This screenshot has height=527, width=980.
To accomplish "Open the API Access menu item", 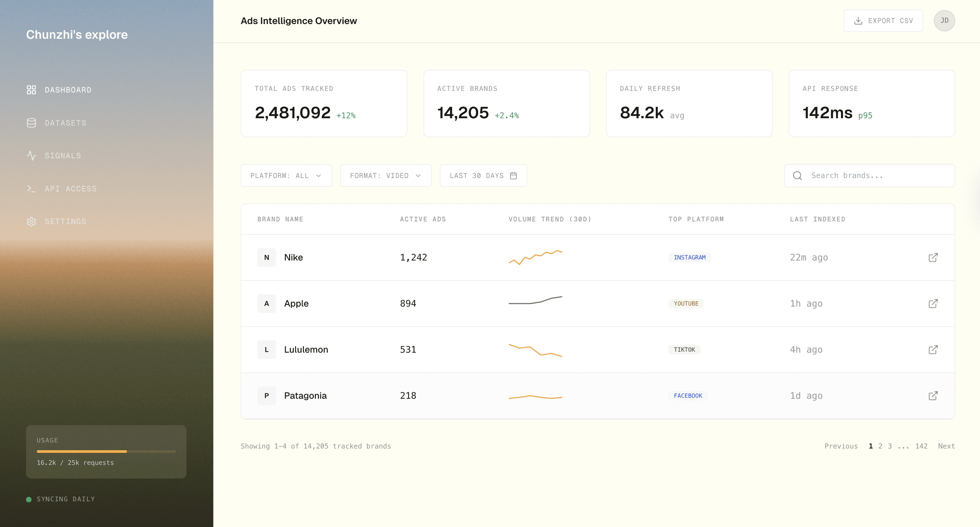I will [x=71, y=189].
